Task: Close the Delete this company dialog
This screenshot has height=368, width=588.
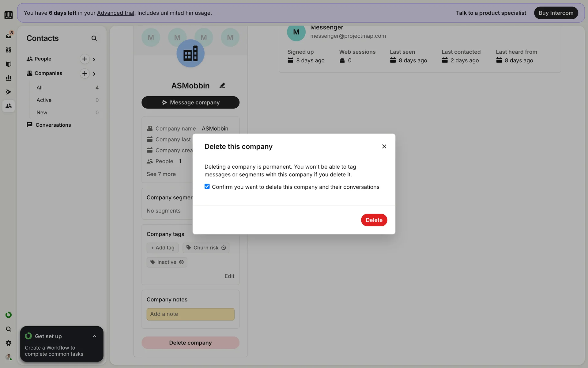Action: (x=384, y=147)
